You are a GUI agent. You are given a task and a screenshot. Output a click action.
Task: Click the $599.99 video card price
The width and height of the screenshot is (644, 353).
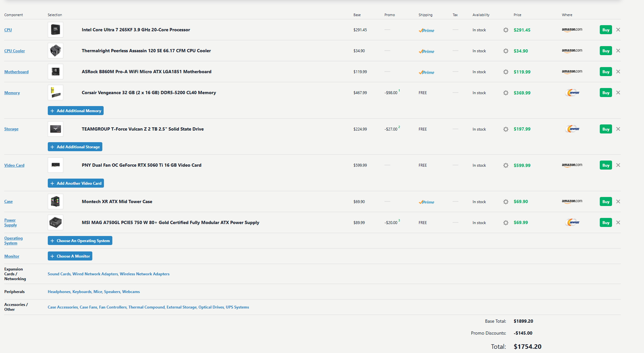tap(522, 165)
